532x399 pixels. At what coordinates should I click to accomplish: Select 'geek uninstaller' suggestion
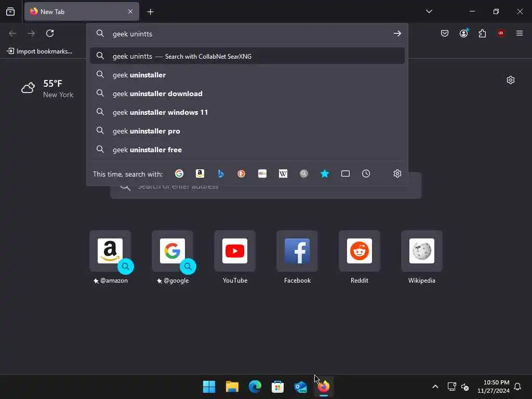coord(247,75)
